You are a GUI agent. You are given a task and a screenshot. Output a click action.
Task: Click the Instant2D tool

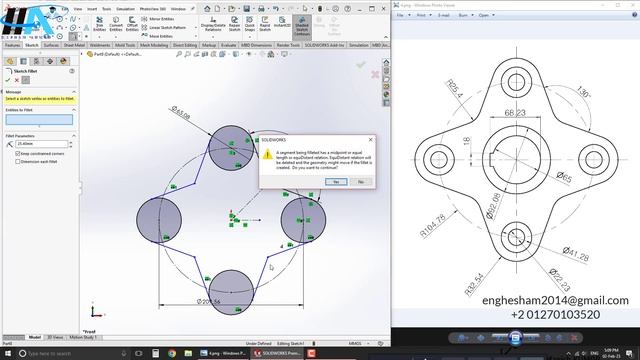click(282, 22)
